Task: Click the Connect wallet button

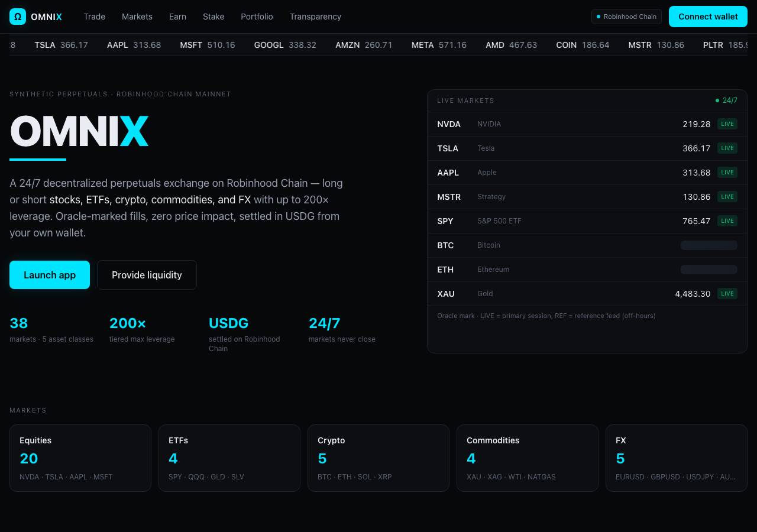Action: [x=708, y=17]
